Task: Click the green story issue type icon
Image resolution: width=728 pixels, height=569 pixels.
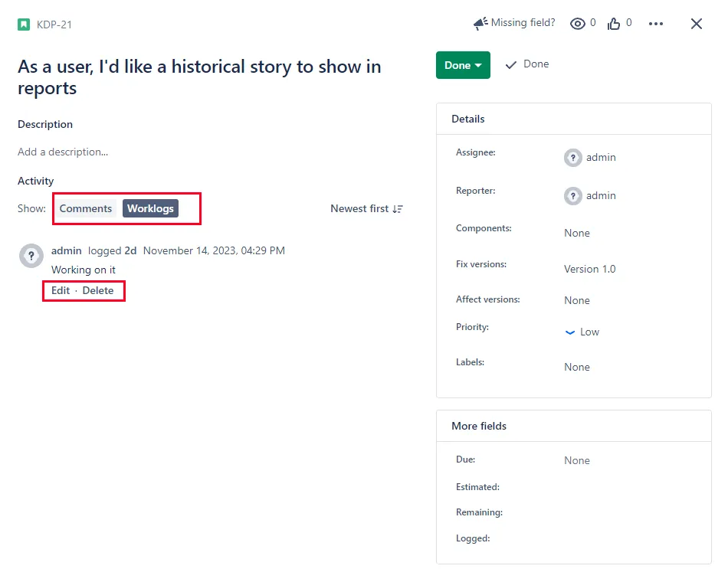Action: click(24, 25)
